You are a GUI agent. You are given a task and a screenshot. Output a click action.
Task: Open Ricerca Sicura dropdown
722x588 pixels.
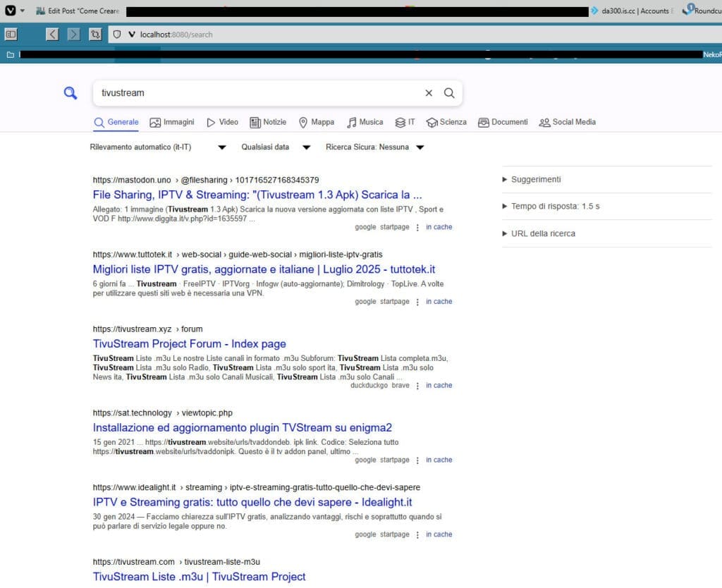(x=375, y=147)
